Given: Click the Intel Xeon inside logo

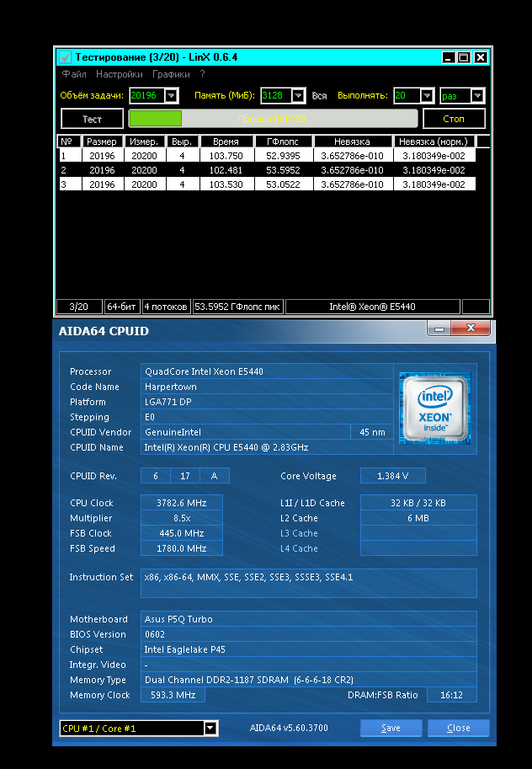Looking at the screenshot, I should [x=435, y=409].
